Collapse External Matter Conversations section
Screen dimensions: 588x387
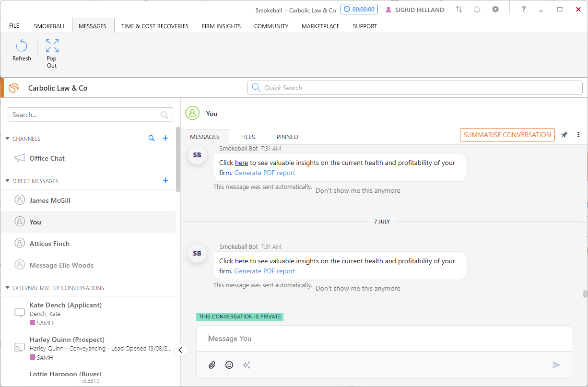8,288
